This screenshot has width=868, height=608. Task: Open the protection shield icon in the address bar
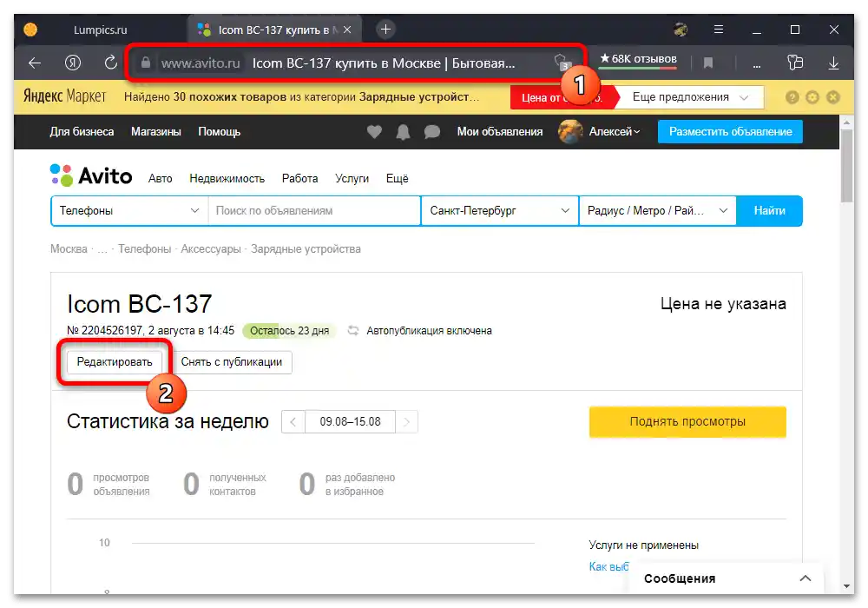(x=562, y=62)
